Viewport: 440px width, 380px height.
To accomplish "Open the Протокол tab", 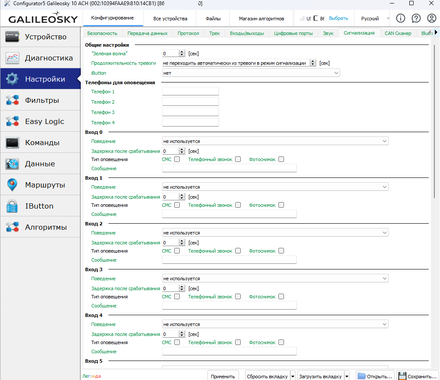I will pos(188,33).
